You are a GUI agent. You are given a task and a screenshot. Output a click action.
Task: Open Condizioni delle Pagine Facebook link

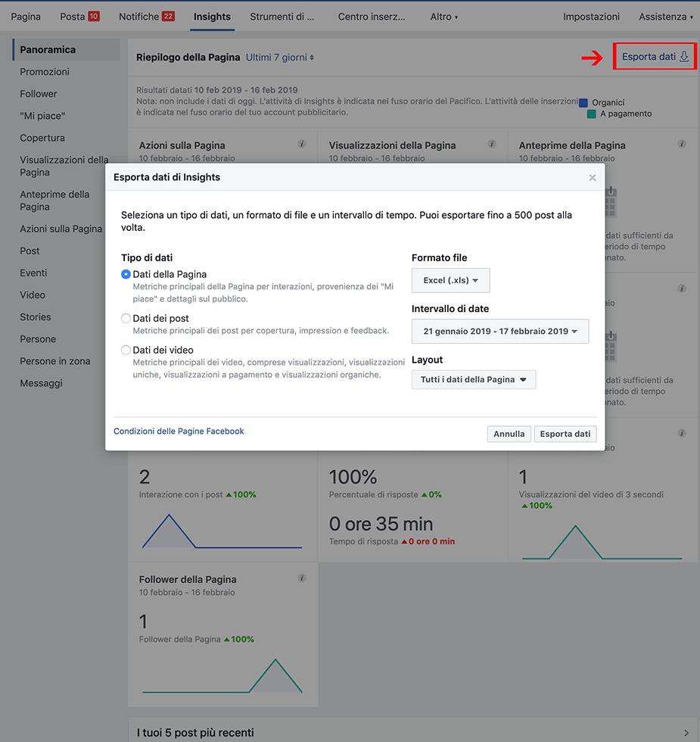179,431
